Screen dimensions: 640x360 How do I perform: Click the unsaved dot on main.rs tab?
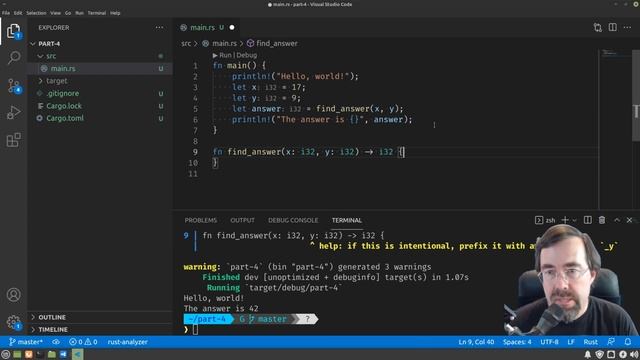(x=232, y=27)
